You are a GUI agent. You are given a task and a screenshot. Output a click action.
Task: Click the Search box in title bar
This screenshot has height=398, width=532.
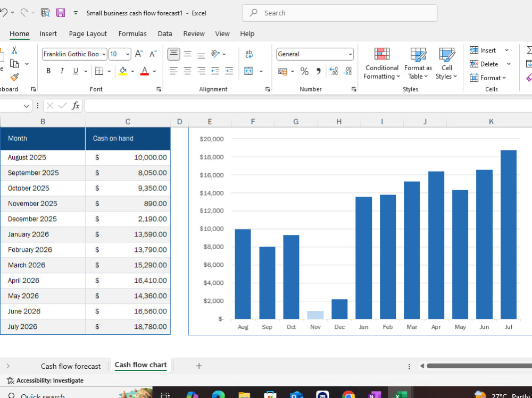tap(339, 13)
